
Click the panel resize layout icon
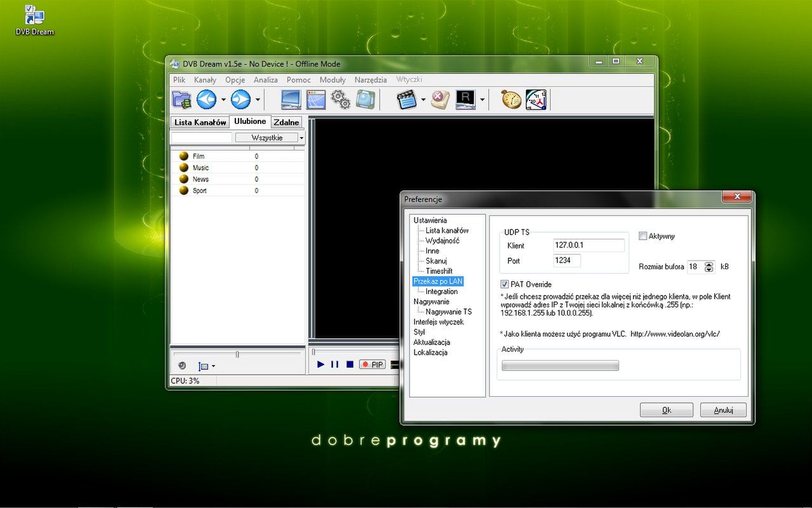(203, 366)
